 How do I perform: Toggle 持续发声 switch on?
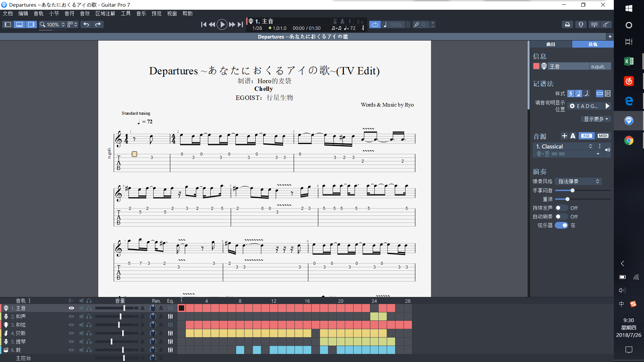pos(561,208)
